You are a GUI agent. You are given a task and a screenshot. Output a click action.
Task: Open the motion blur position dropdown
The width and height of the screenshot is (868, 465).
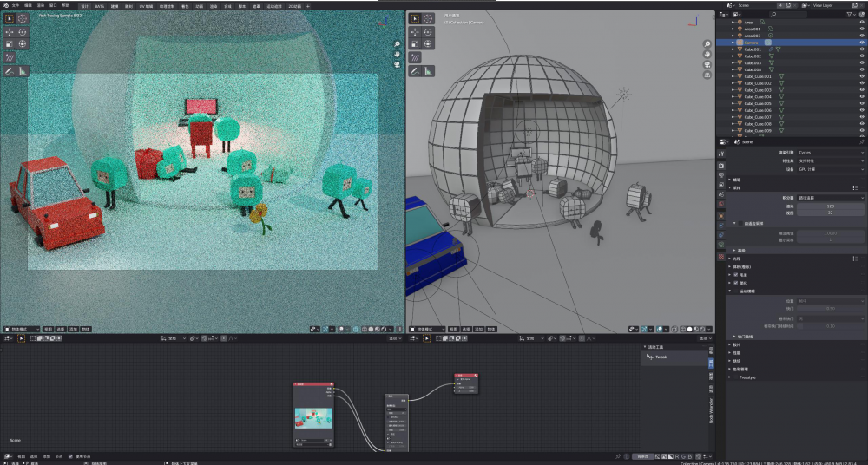pos(830,300)
